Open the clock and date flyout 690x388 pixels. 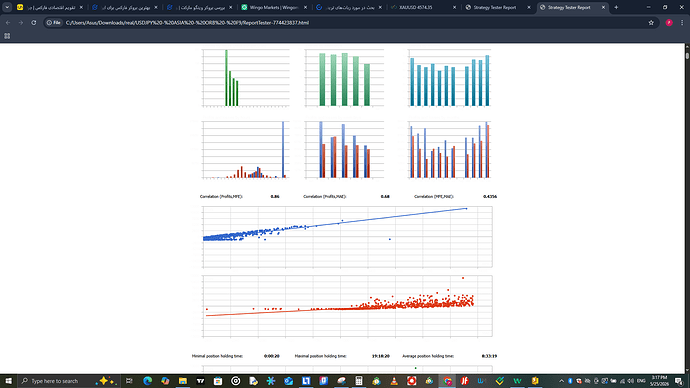[659, 381]
